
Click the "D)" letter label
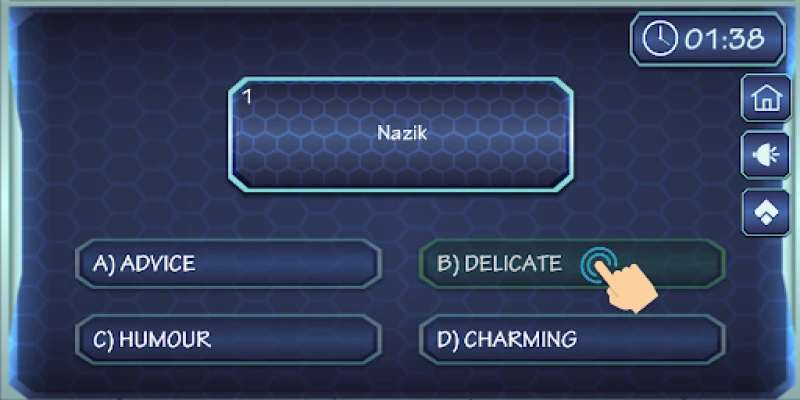coord(448,339)
